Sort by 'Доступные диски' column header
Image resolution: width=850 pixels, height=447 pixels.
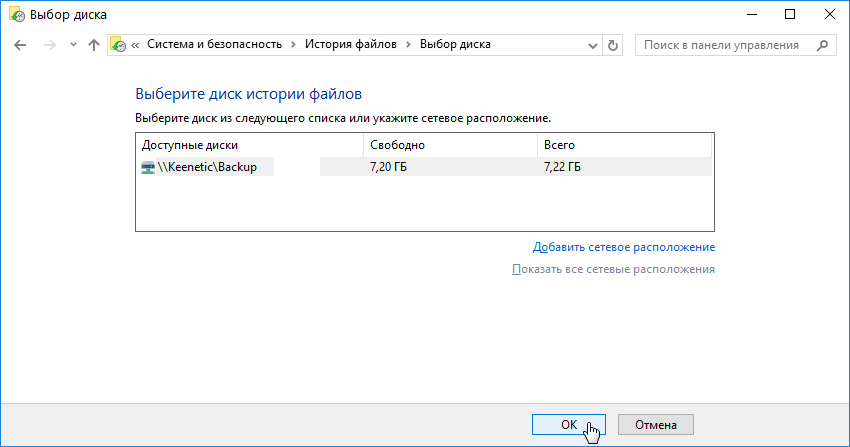point(248,145)
